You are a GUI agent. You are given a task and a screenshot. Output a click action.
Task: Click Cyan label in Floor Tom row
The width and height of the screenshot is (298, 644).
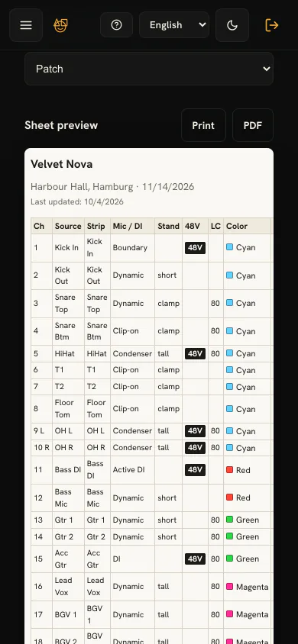246,409
